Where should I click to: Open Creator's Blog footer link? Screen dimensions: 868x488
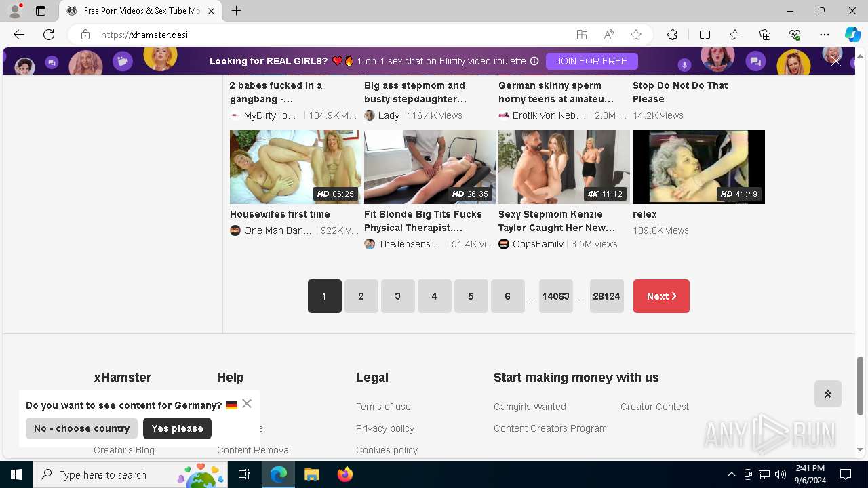tap(124, 450)
